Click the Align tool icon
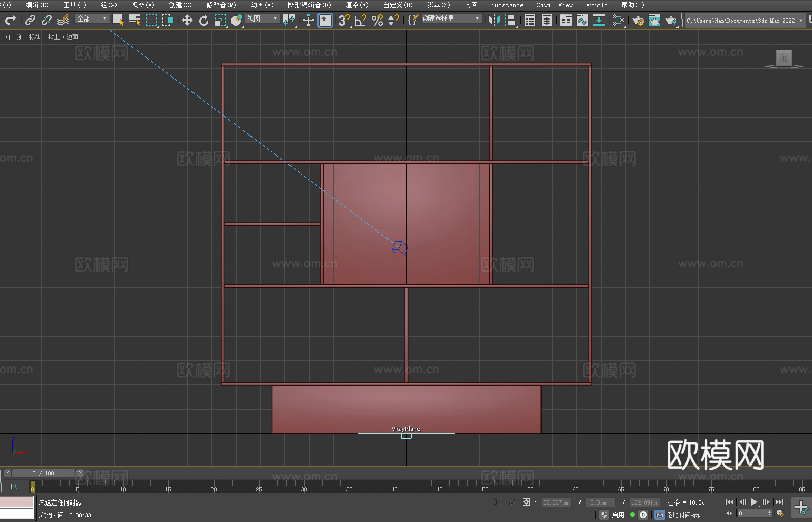This screenshot has width=812, height=522. (511, 20)
